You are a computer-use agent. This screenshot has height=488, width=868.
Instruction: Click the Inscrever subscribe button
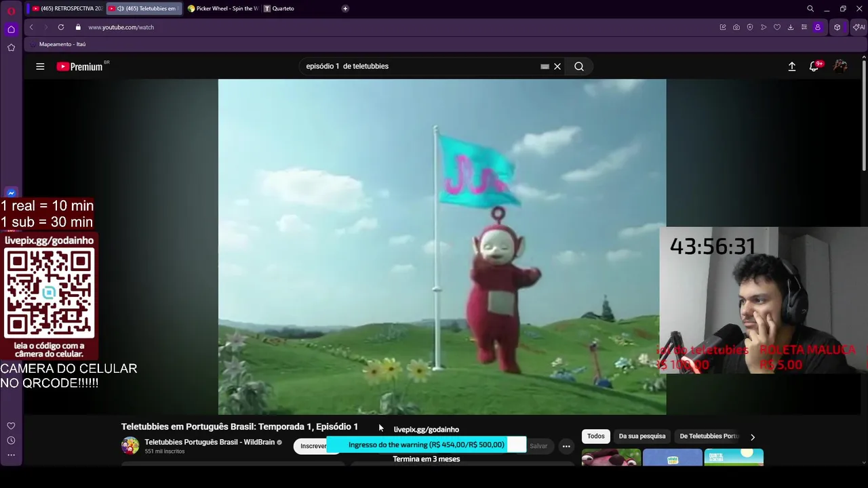coord(313,446)
